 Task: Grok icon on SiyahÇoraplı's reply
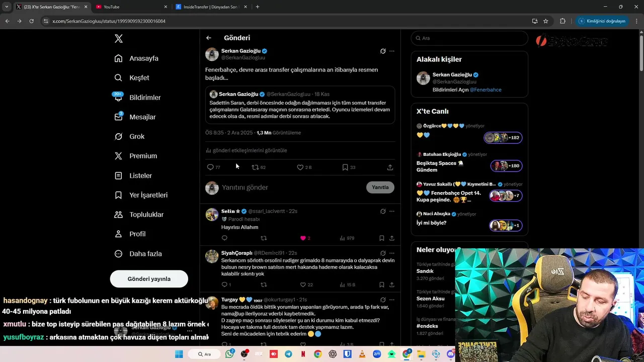tap(383, 253)
